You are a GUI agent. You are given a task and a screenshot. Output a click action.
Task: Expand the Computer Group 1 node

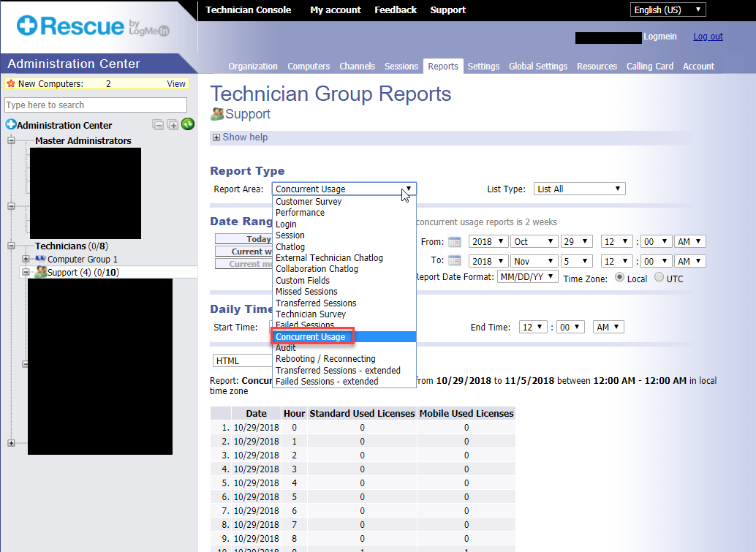pyautogui.click(x=26, y=259)
